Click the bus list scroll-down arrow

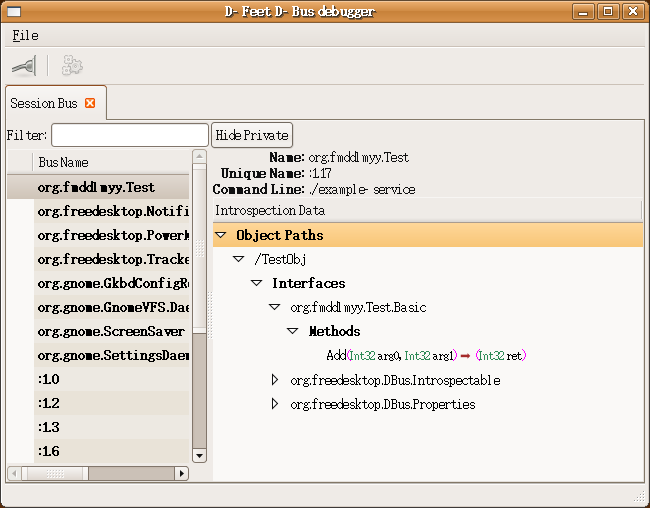click(199, 455)
